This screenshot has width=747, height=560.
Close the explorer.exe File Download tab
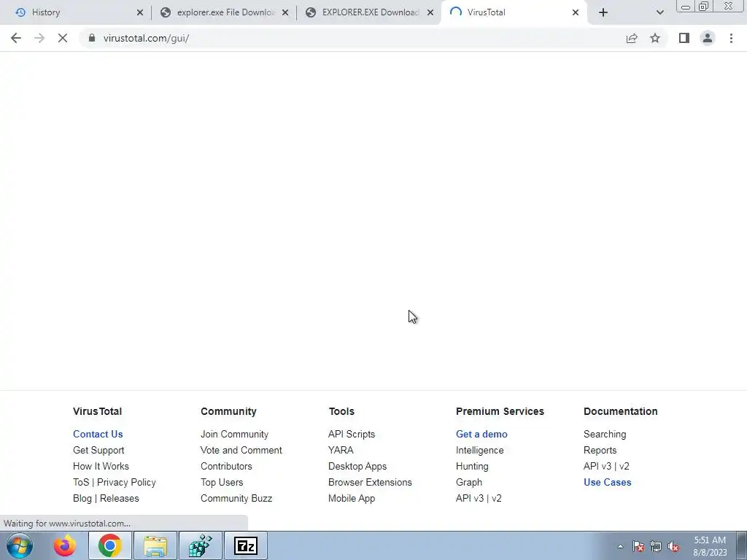pyautogui.click(x=285, y=12)
